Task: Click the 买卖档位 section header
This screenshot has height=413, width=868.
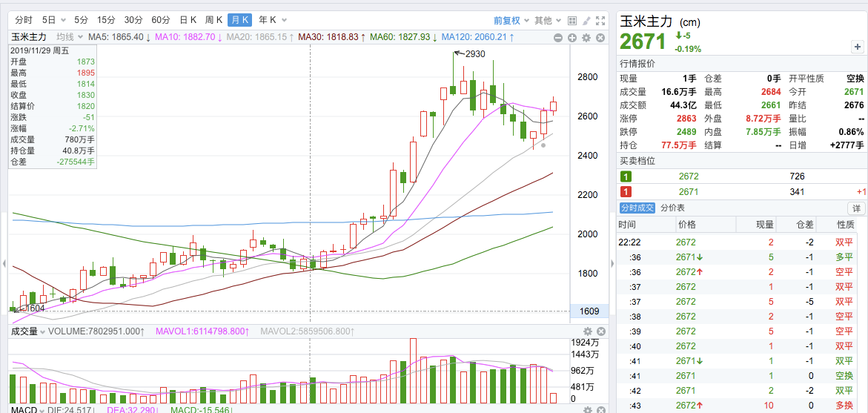Action: coord(637,161)
